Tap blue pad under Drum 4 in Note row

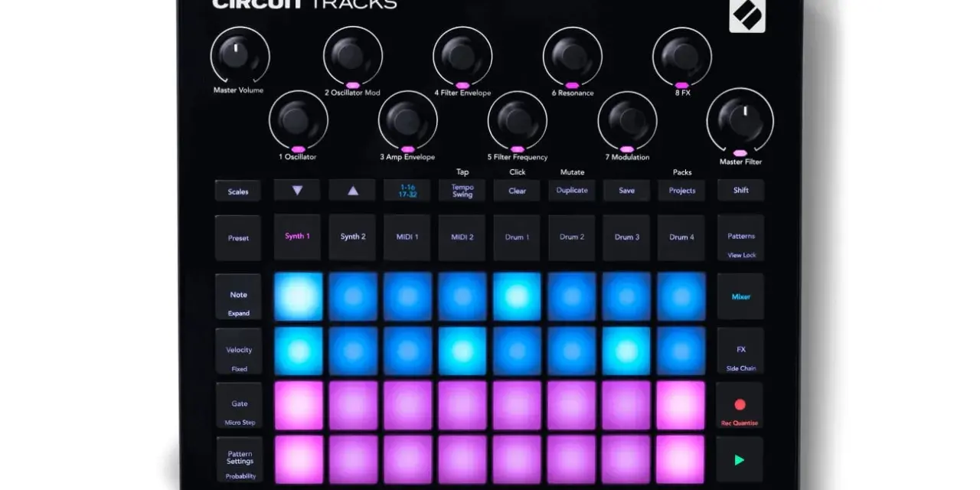tap(681, 296)
